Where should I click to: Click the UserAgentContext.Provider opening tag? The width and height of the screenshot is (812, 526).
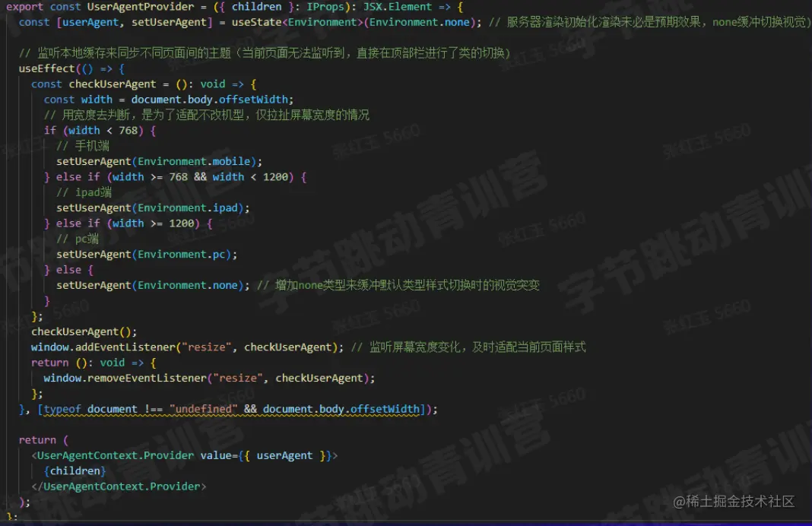click(184, 455)
